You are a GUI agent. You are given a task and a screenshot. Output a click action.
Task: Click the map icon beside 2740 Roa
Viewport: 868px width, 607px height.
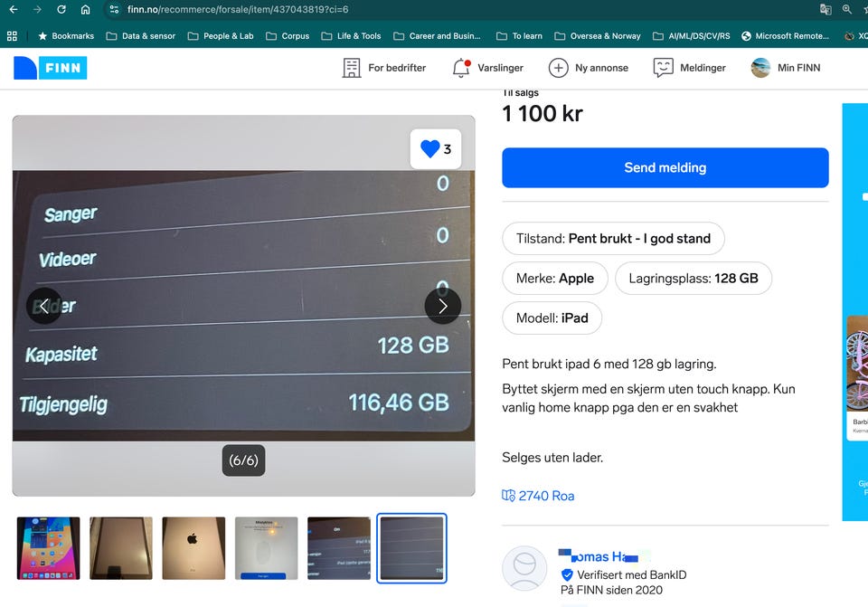click(x=508, y=496)
